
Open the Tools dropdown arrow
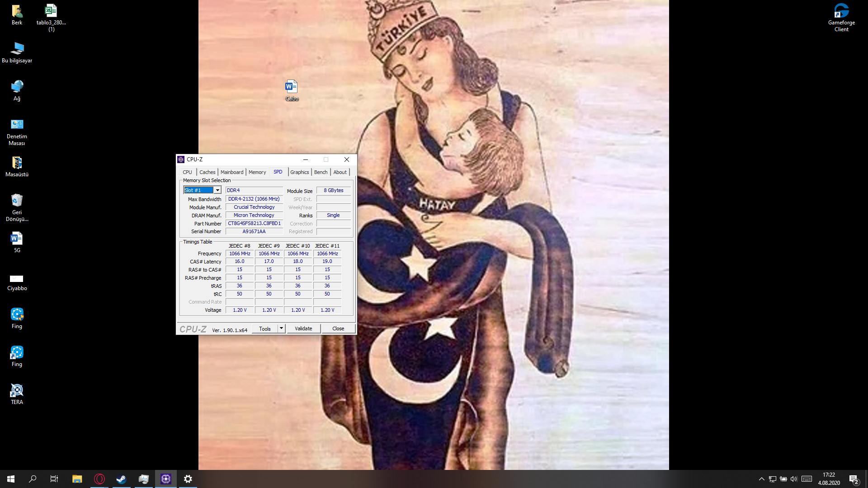tap(281, 328)
